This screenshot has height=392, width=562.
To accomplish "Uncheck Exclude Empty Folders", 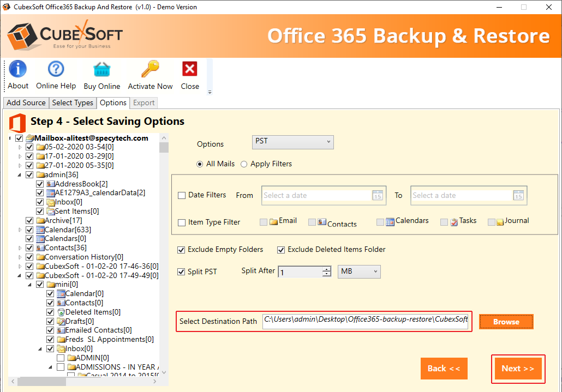I will (x=182, y=250).
